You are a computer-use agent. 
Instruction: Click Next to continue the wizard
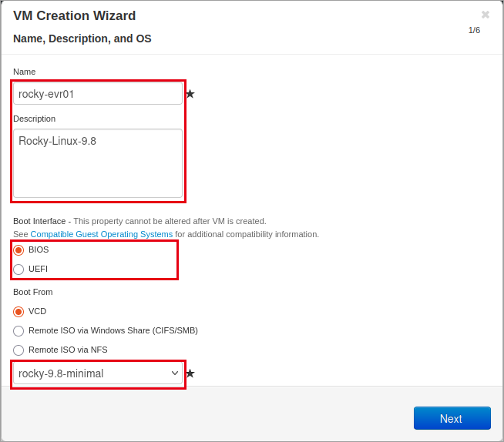pyautogui.click(x=452, y=418)
